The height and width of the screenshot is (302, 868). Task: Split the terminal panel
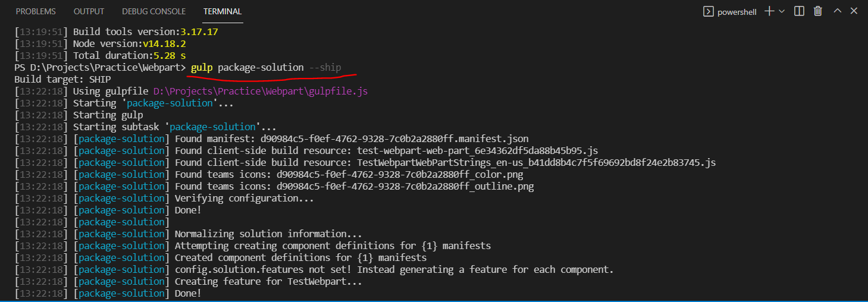800,11
